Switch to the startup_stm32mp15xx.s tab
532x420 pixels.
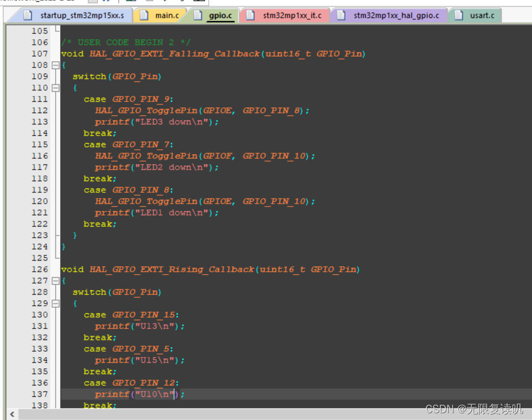pos(70,16)
